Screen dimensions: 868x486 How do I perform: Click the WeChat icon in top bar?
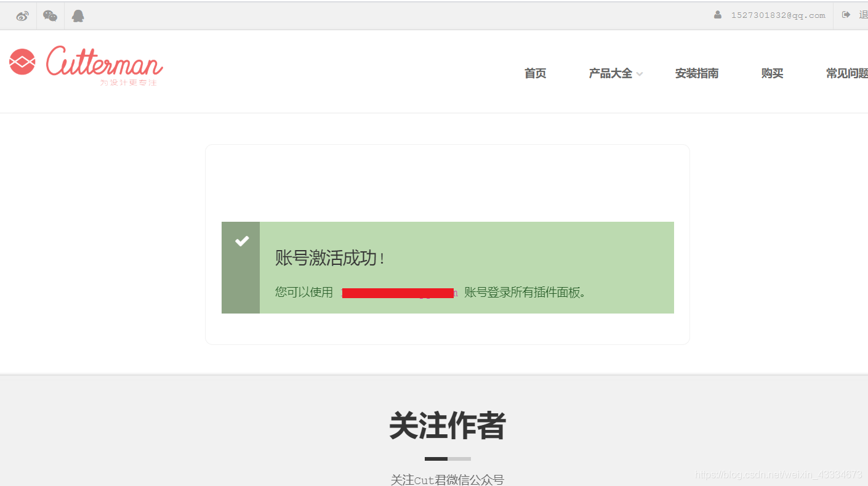pyautogui.click(x=50, y=16)
